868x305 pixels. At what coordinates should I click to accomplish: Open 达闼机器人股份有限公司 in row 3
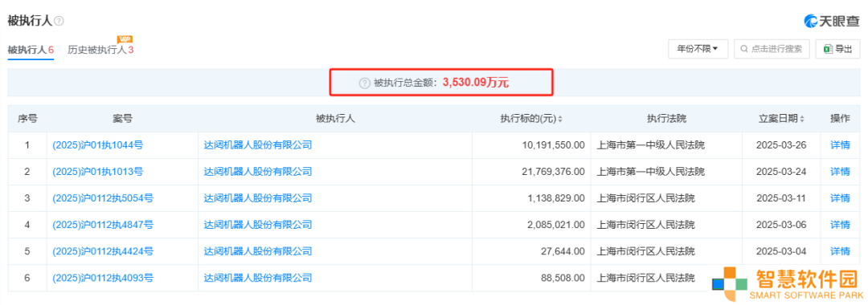[258, 198]
